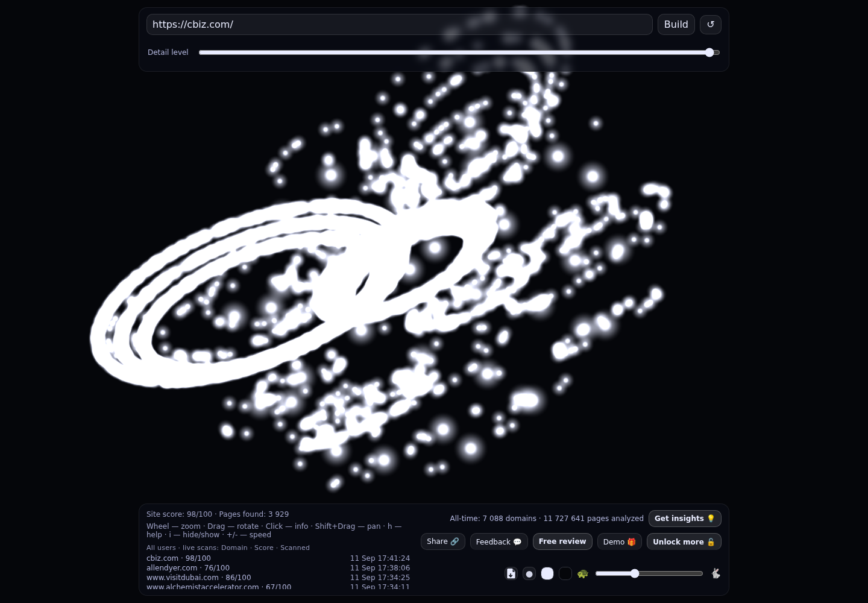
Task: Select allendyer.com 76/100 scan row
Action: pos(278,568)
